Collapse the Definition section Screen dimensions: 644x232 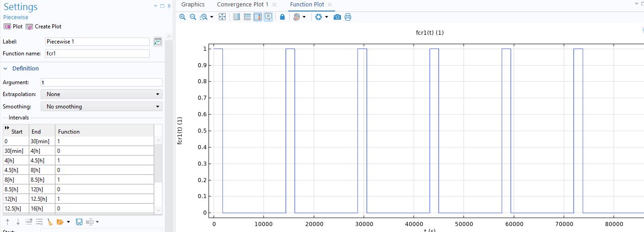[5, 69]
